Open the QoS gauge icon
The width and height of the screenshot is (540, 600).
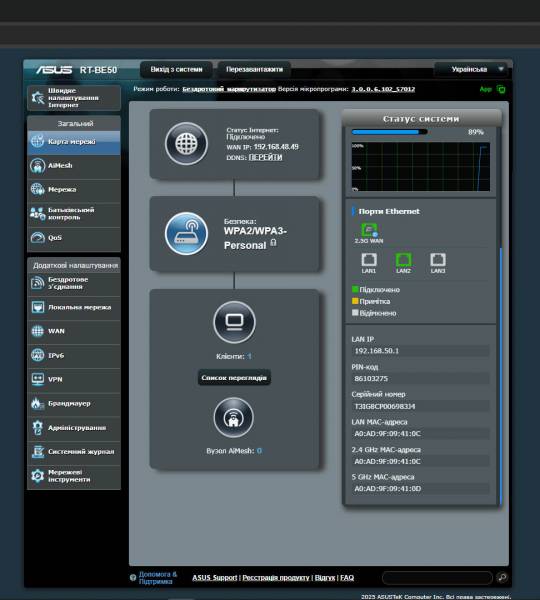[38, 238]
